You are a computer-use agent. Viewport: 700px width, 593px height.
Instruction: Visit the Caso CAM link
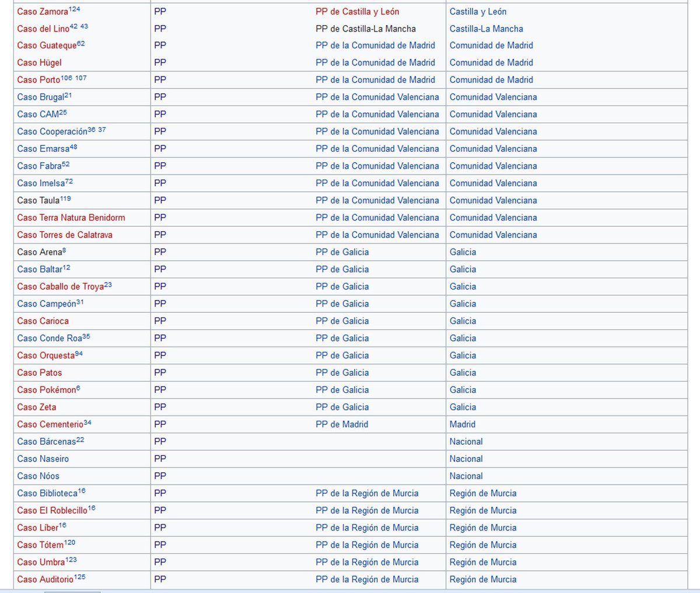[x=38, y=114]
